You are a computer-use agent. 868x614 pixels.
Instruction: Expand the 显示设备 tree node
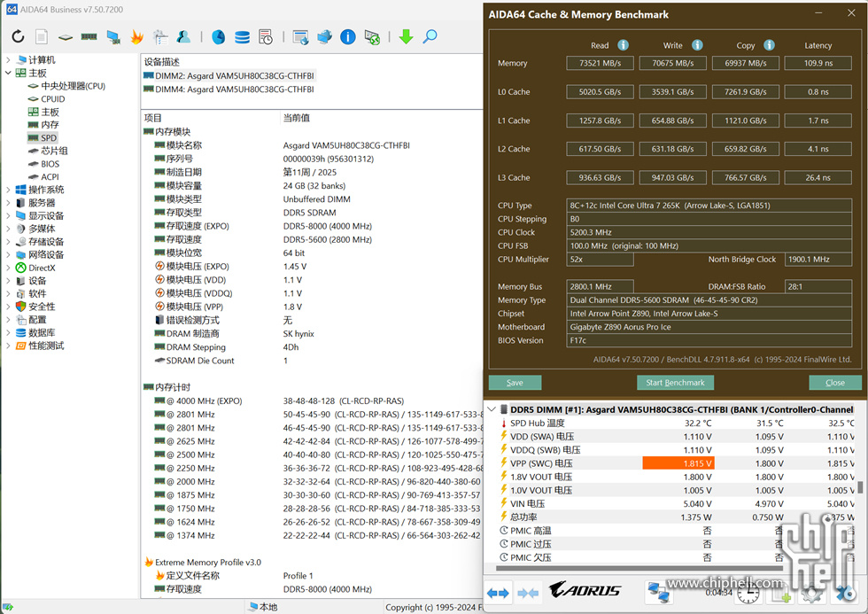pyautogui.click(x=8, y=215)
